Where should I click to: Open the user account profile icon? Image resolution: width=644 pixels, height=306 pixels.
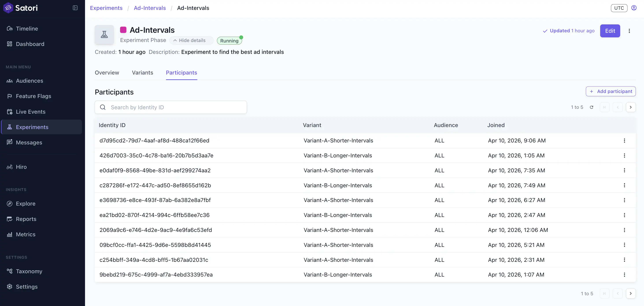(634, 8)
